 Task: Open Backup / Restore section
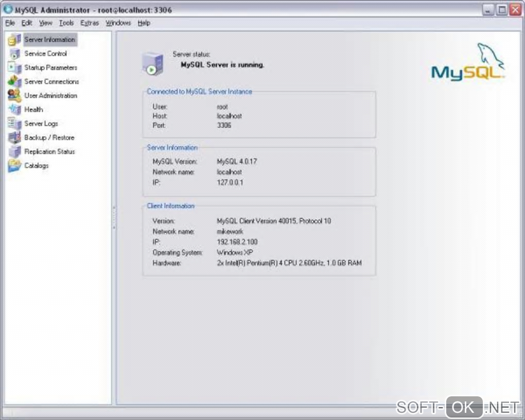coord(49,137)
